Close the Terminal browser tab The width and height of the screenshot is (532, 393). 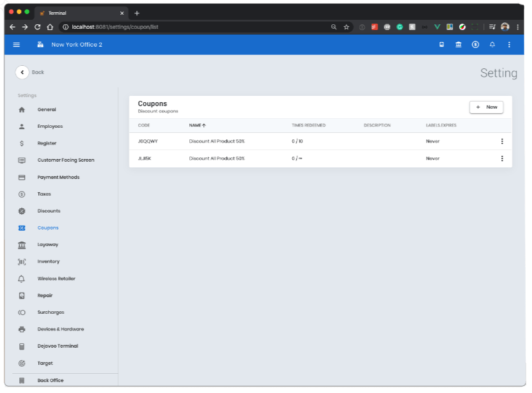pyautogui.click(x=121, y=13)
